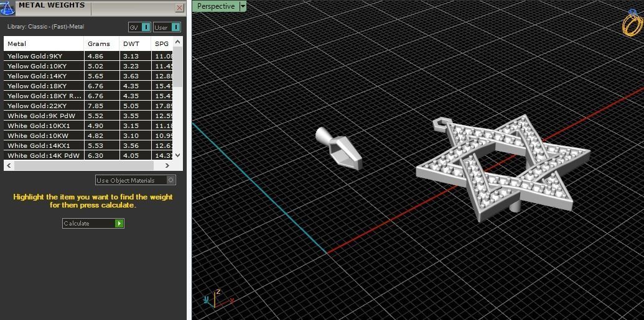Select the White Gold:10KX1 row

[89, 126]
